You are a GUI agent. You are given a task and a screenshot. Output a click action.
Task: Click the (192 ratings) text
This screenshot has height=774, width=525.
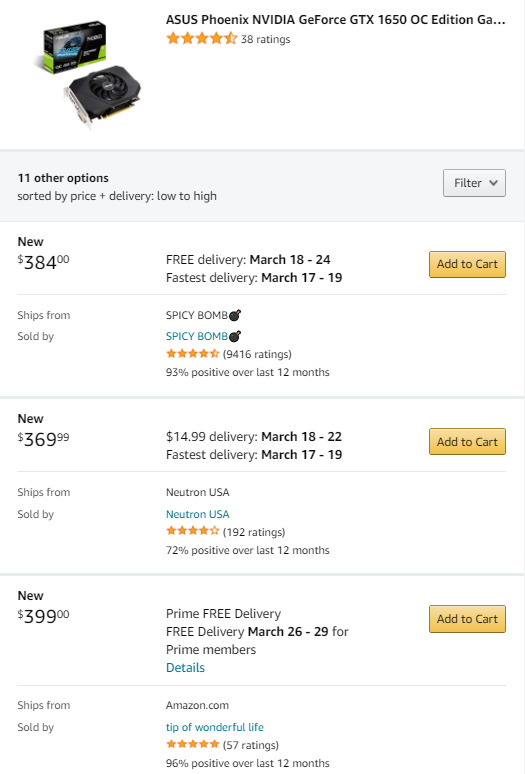254,532
